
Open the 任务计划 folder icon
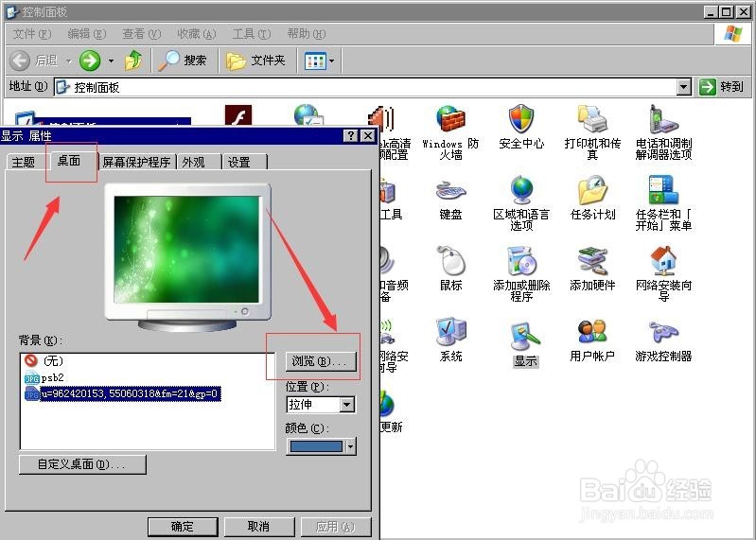tap(592, 190)
